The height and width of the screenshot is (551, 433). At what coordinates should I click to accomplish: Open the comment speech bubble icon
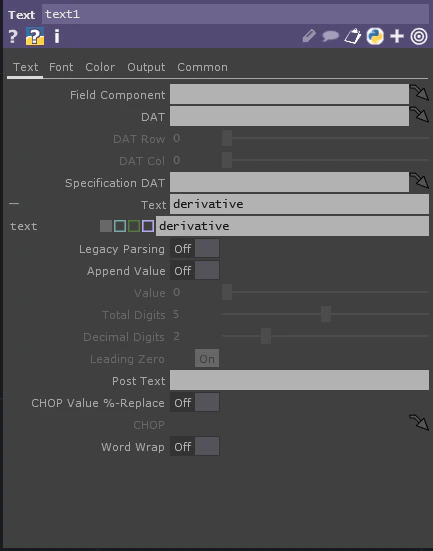coord(331,36)
